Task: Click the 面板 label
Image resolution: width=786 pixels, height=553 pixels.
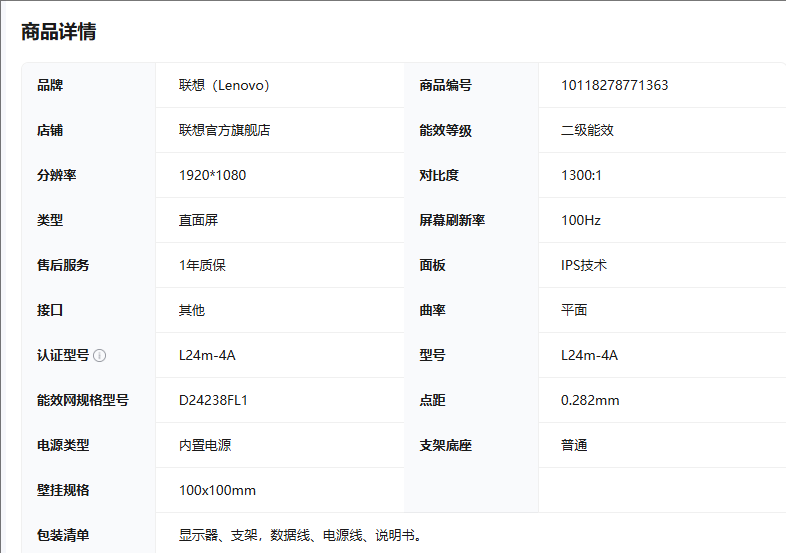Action: pos(433,265)
